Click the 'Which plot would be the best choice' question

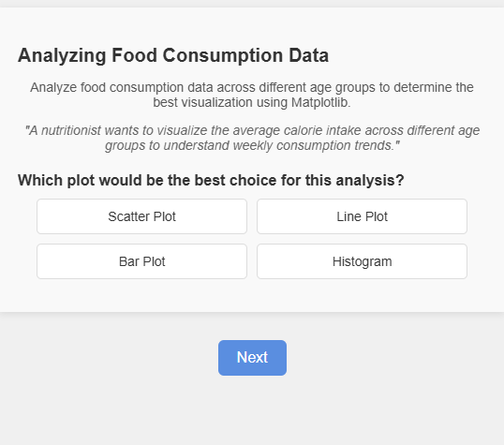(x=211, y=180)
